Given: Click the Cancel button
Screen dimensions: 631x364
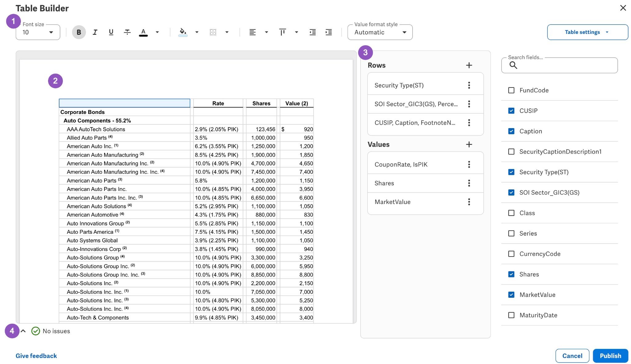Looking at the screenshot, I should (x=572, y=356).
